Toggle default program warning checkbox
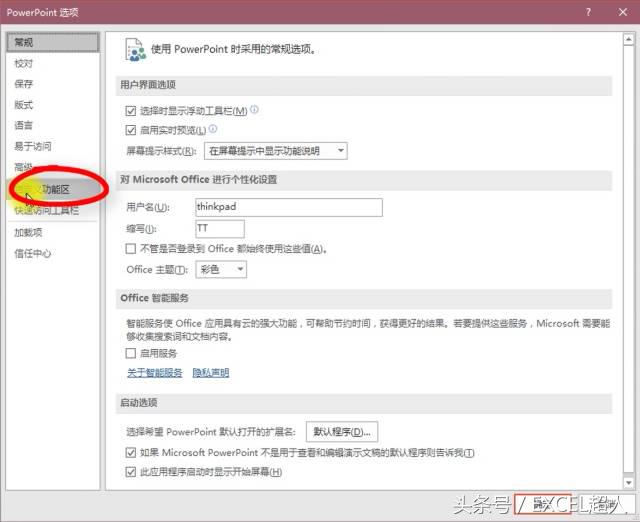Viewport: 640px width, 522px height. [x=131, y=452]
